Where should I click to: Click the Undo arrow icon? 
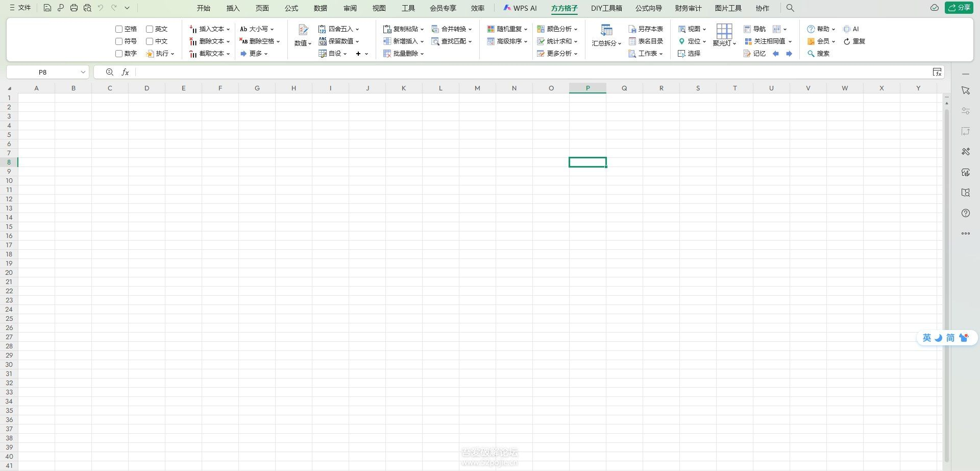click(x=101, y=8)
